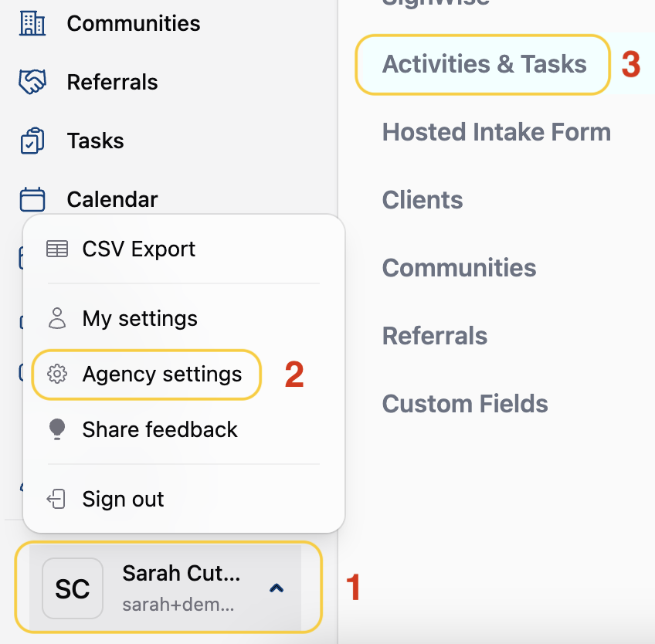This screenshot has width=655, height=644.
Task: Open Hosted Intake Form settings
Action: click(496, 132)
